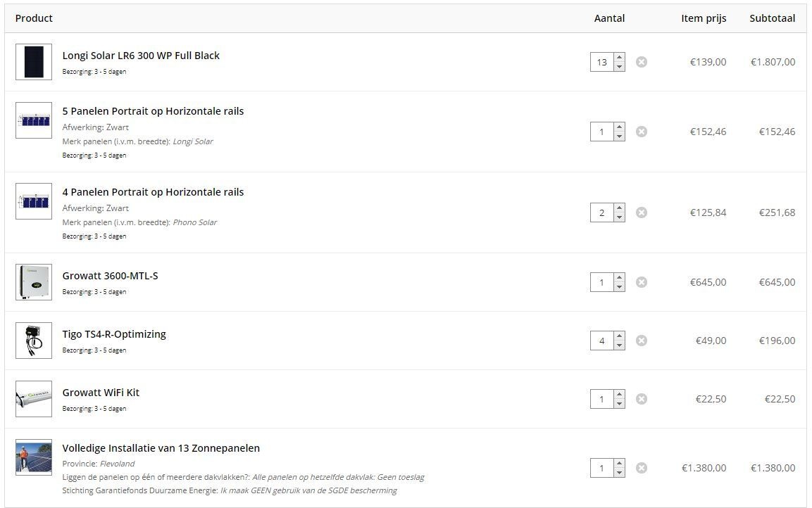Increase quantity of Growatt 3600-MTL-S inverter
This screenshot has width=812, height=508.
point(619,278)
